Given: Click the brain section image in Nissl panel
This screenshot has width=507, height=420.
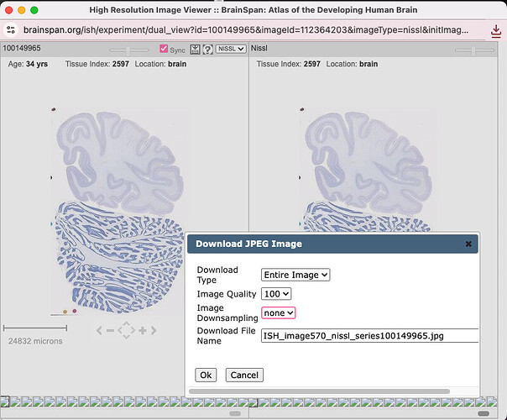Looking at the screenshot, I should [367, 170].
